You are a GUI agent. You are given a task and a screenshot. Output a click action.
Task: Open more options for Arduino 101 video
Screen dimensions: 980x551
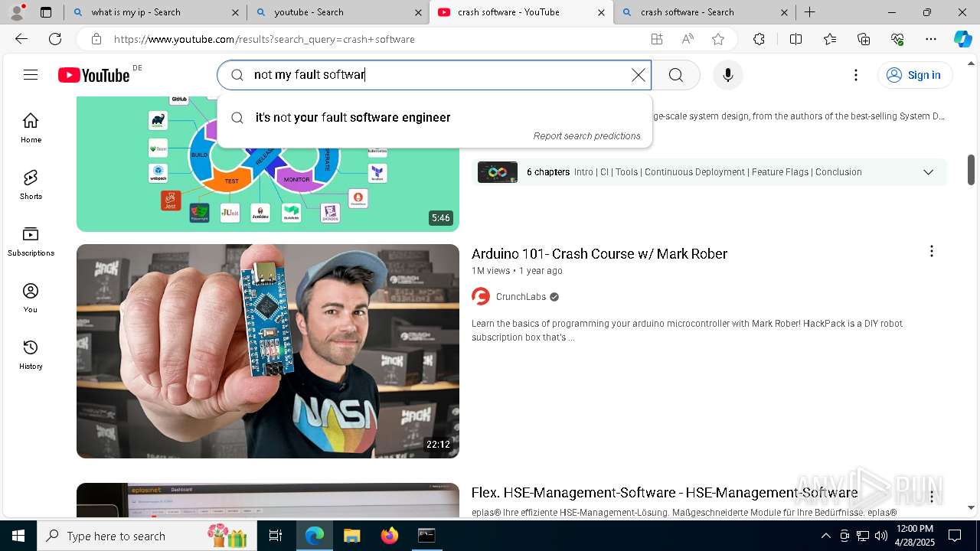point(932,252)
